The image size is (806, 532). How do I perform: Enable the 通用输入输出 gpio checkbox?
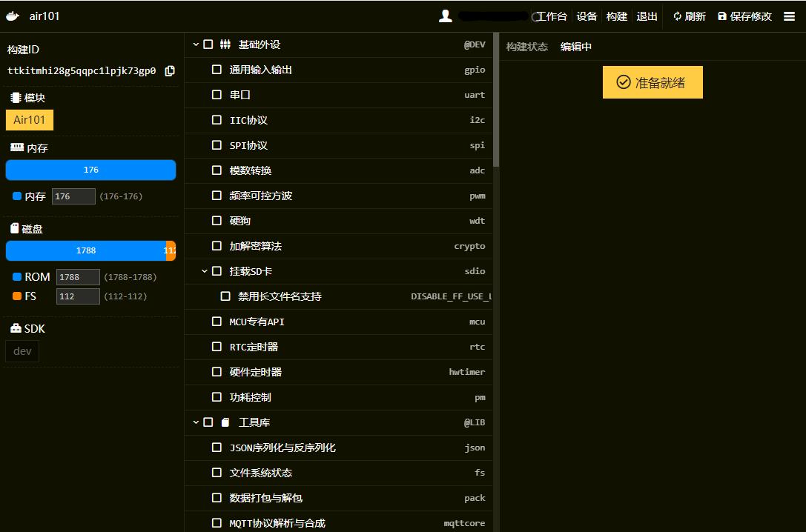[217, 70]
